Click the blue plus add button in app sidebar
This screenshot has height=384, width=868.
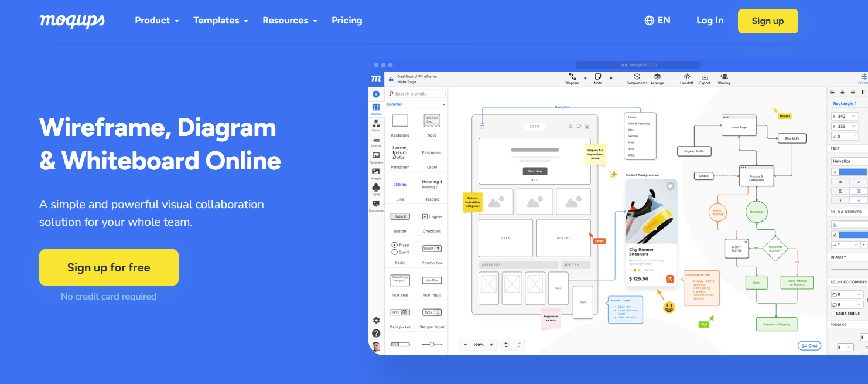[376, 94]
